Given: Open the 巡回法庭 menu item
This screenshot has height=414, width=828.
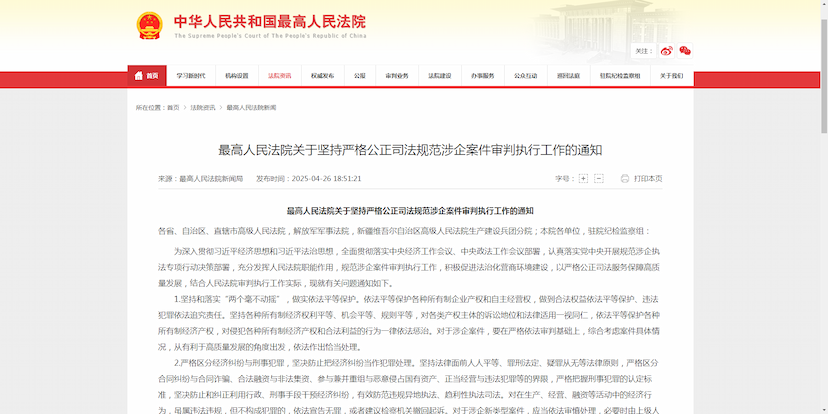Looking at the screenshot, I should (x=569, y=76).
